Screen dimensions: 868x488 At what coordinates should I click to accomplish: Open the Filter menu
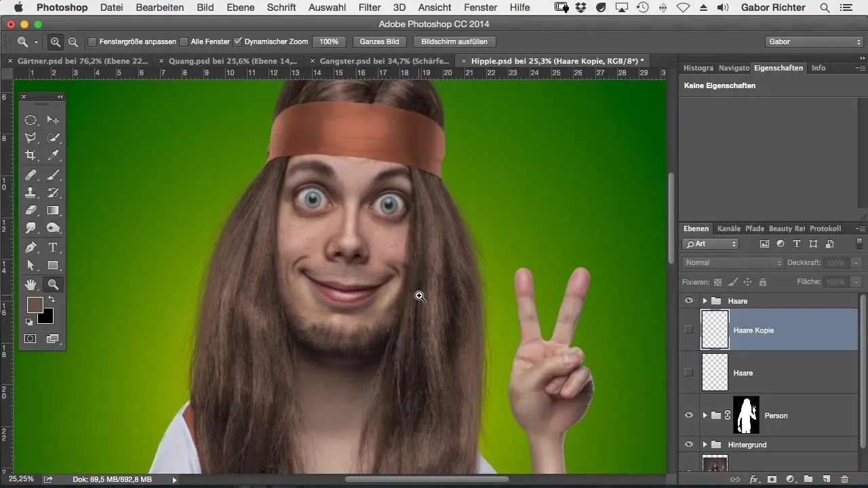coord(369,8)
